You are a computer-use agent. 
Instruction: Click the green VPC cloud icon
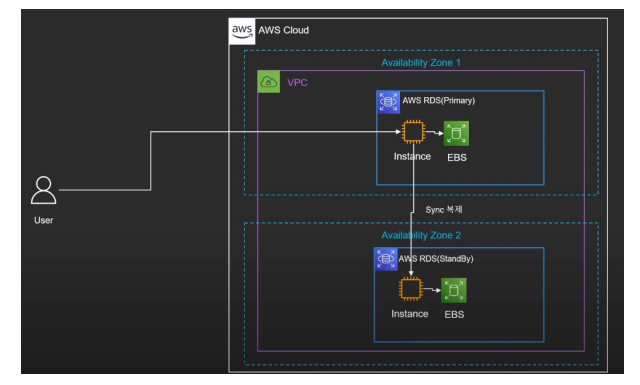coord(269,82)
